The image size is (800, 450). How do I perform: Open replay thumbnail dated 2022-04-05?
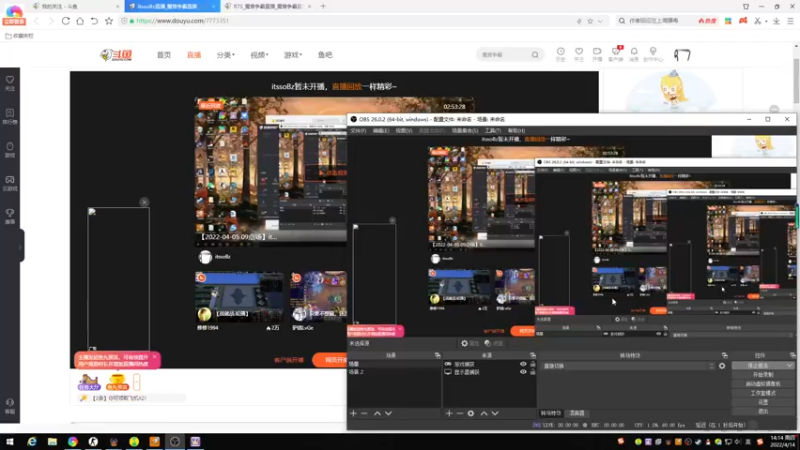(x=271, y=170)
